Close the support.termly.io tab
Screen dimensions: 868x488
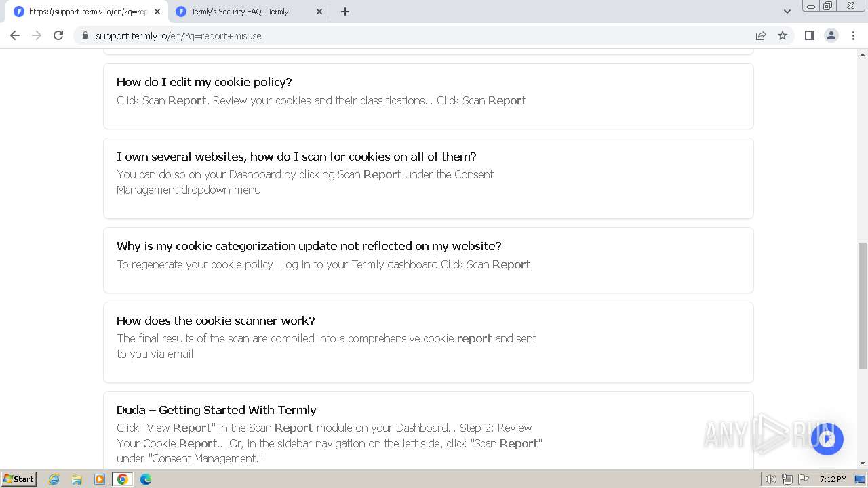[157, 12]
